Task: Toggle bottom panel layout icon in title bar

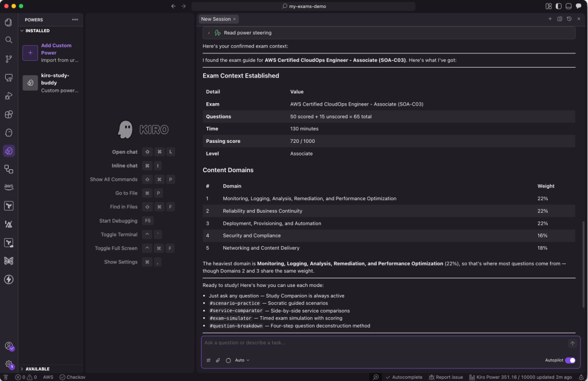Action: pos(568,6)
